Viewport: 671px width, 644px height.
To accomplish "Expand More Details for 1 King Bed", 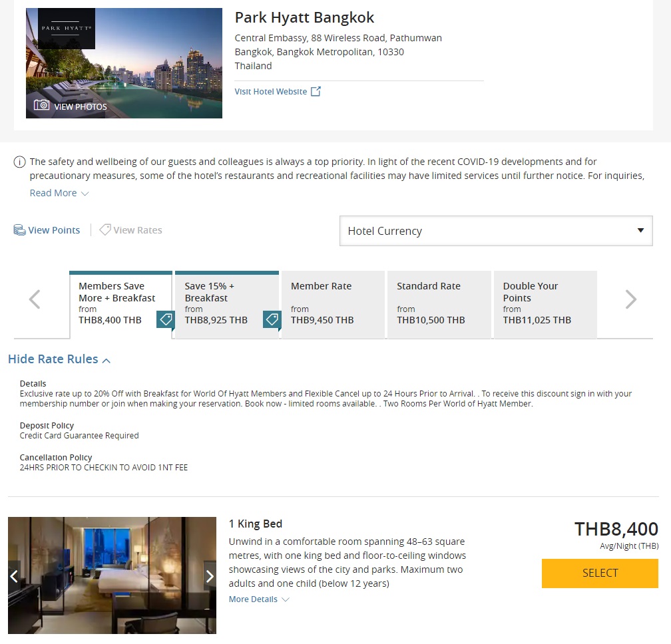I will pyautogui.click(x=259, y=599).
